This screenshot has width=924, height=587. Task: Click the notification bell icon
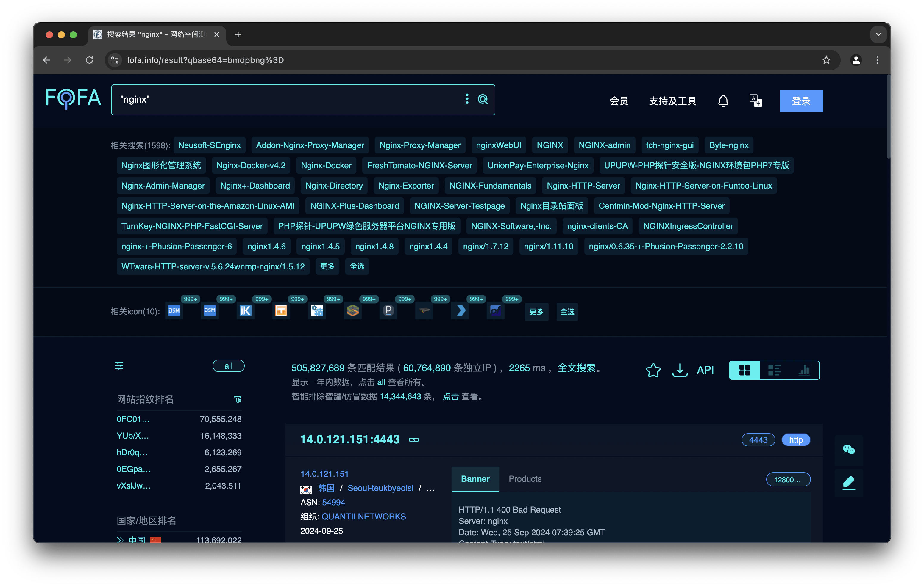pos(723,101)
